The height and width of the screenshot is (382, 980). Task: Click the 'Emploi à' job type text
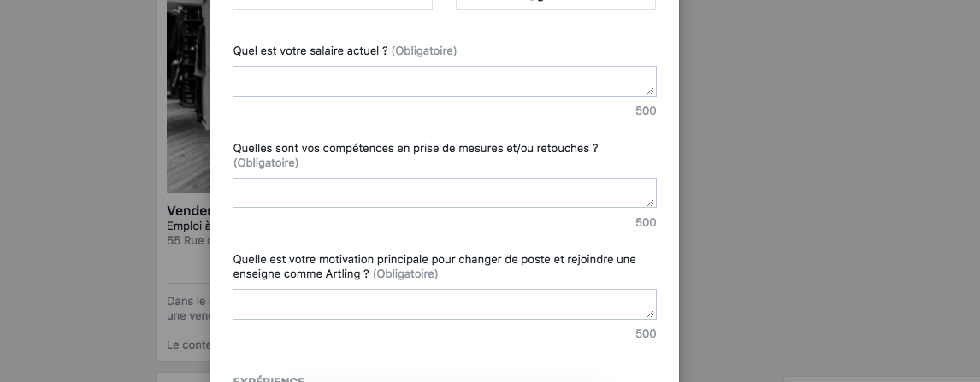(188, 226)
